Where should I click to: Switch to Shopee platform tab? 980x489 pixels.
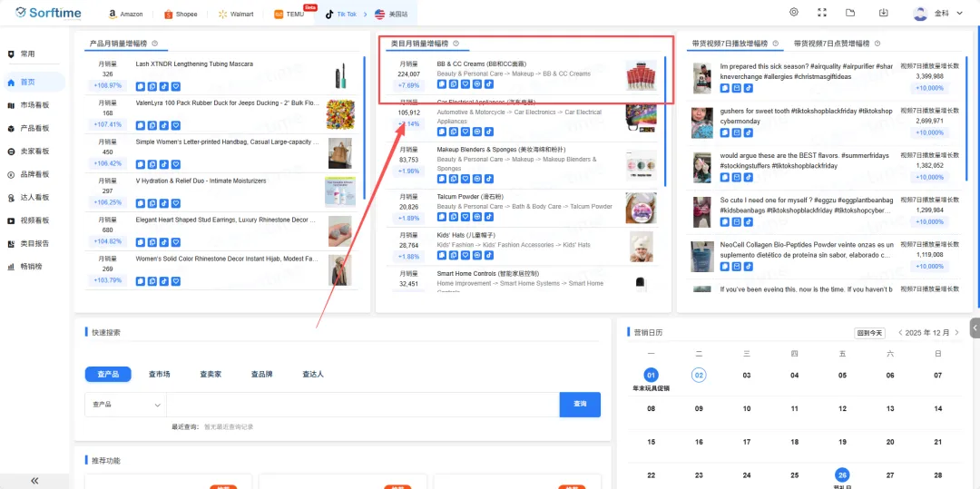coord(180,14)
